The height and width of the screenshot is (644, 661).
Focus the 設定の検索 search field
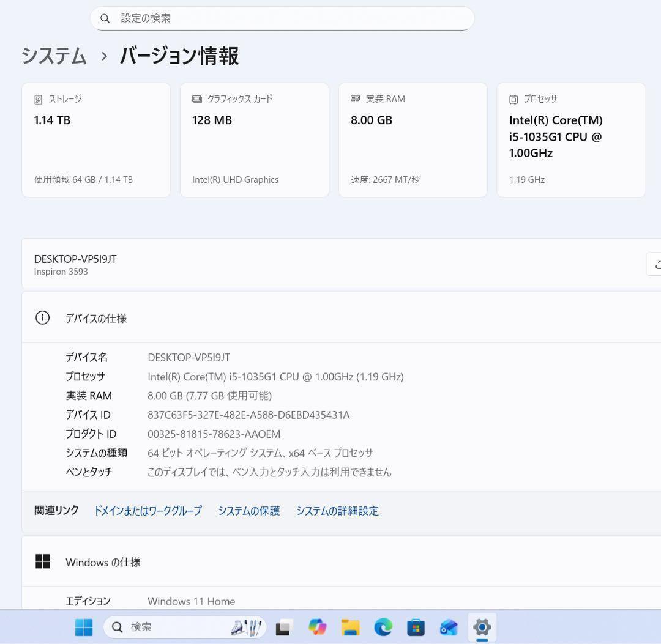[282, 18]
